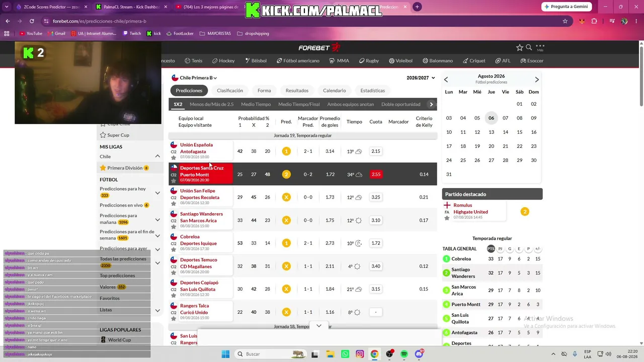Select the Fútbol americano sport icon
This screenshot has height=362, width=644.
point(279,61)
